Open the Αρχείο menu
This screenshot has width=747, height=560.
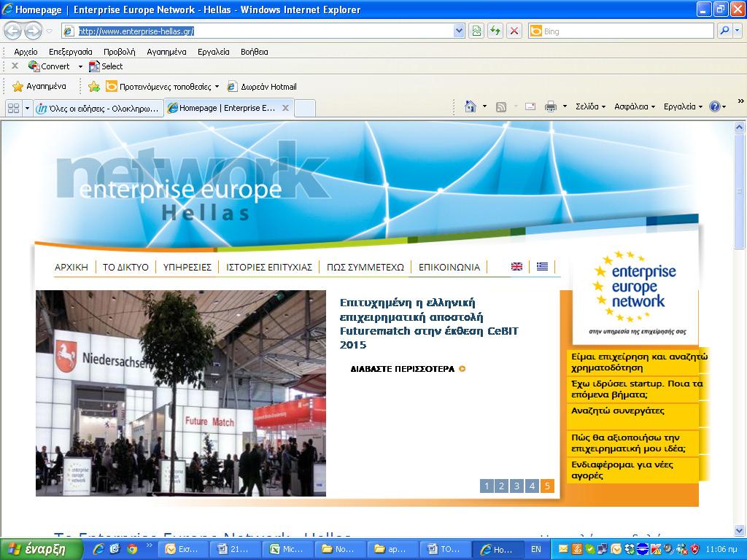[26, 52]
